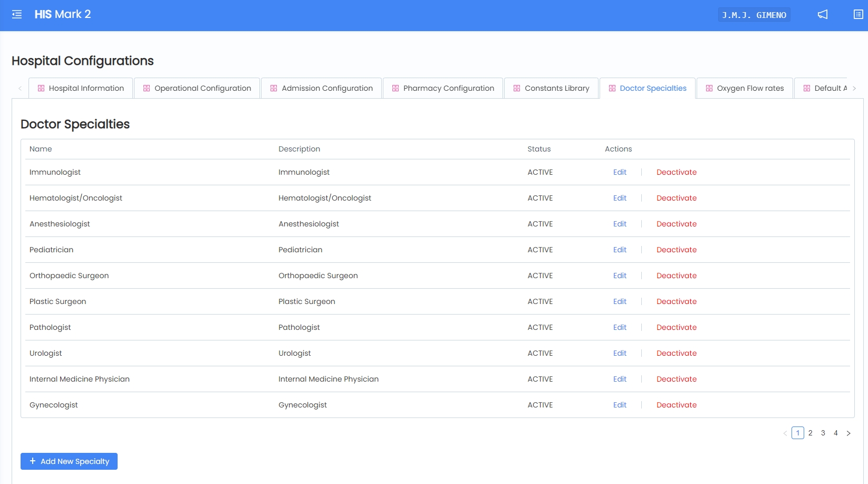
Task: Deactivate the Gynecologist specialty
Action: click(x=676, y=405)
